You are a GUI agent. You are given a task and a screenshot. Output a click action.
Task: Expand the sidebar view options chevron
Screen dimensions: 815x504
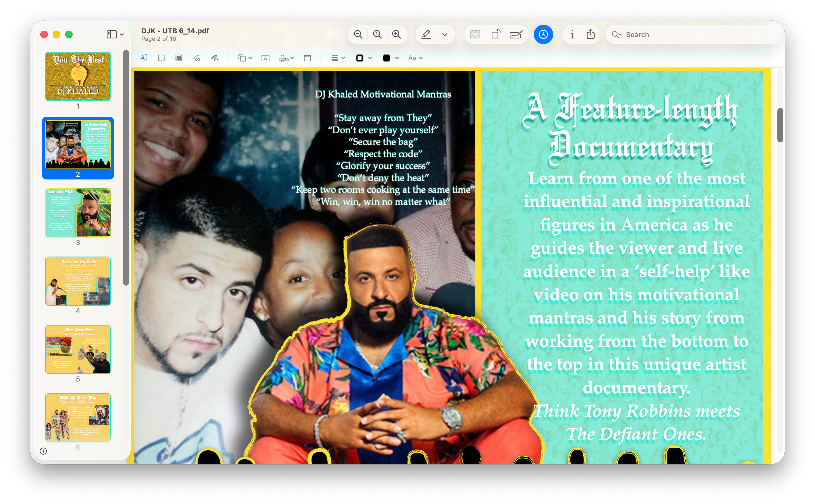[x=122, y=35]
